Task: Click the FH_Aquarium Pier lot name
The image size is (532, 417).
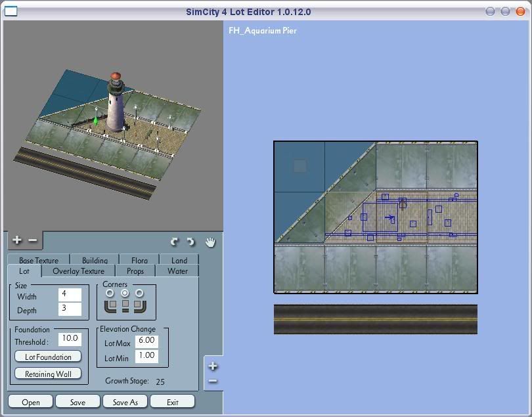Action: (x=263, y=31)
